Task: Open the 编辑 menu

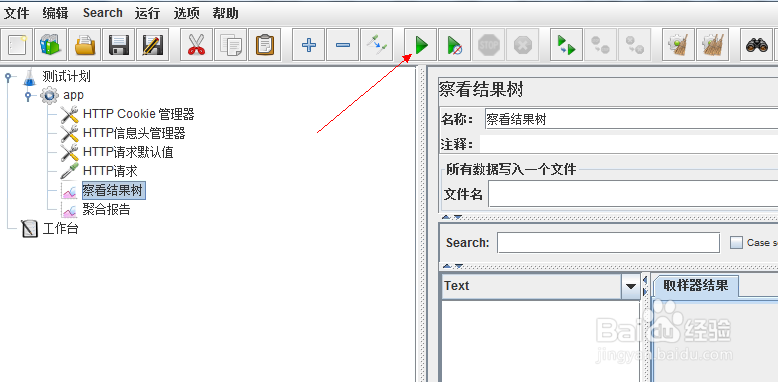Action: pos(56,13)
